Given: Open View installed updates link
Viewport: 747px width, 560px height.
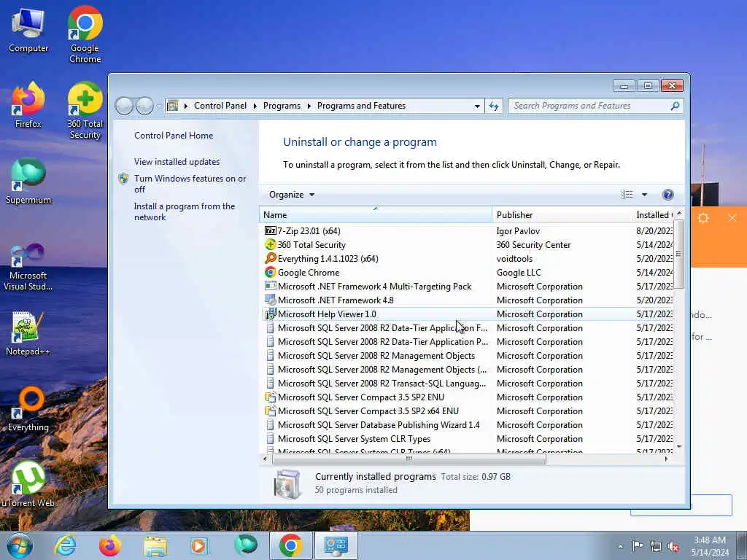Looking at the screenshot, I should (177, 162).
